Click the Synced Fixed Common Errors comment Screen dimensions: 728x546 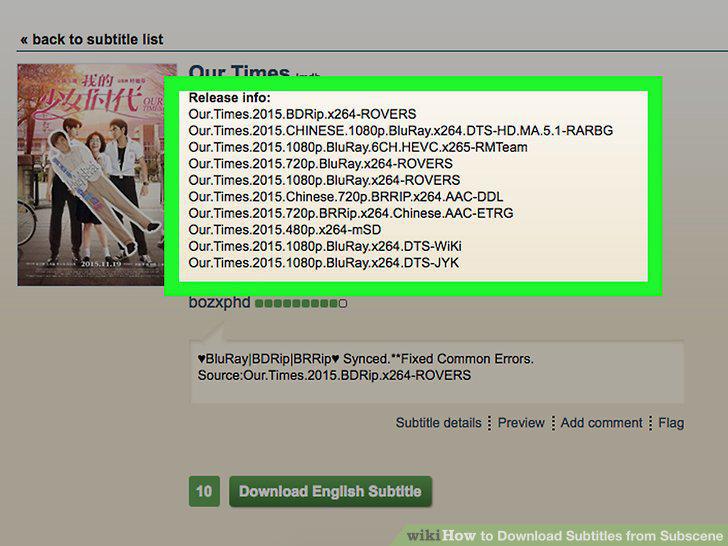366,359
